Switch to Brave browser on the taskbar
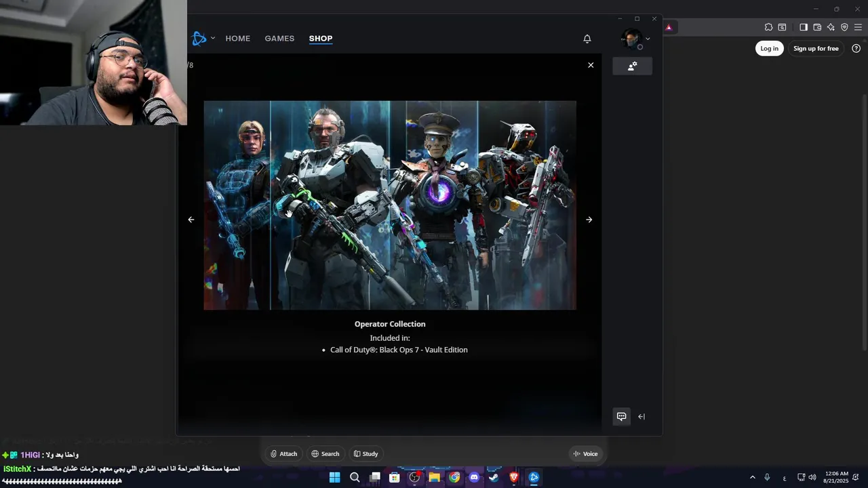Screen dimensions: 868x488 514,477
